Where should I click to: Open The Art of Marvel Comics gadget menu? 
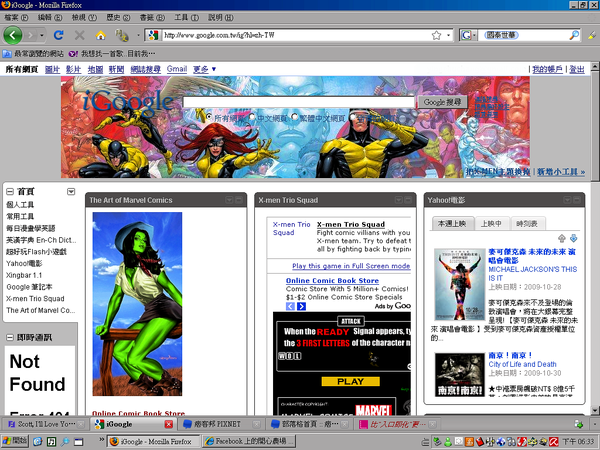(229, 200)
